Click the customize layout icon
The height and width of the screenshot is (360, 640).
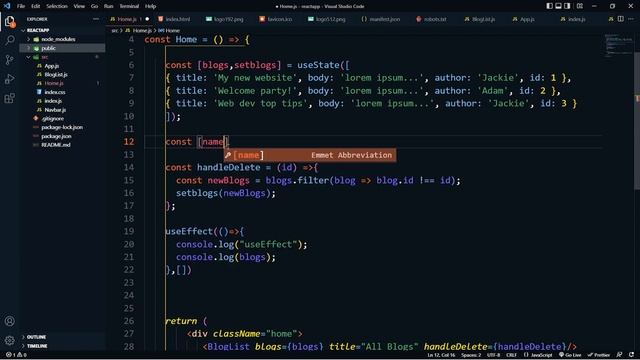[x=580, y=6]
